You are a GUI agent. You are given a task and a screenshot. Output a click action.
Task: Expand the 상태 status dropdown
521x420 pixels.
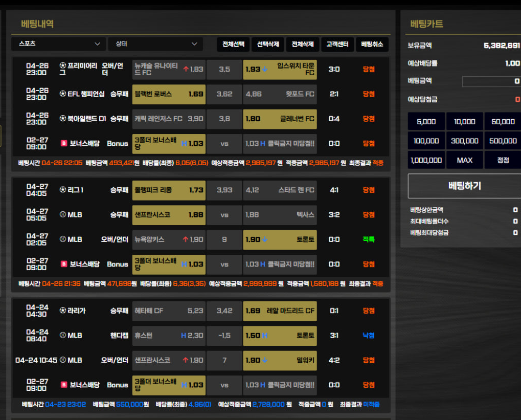[x=155, y=44]
